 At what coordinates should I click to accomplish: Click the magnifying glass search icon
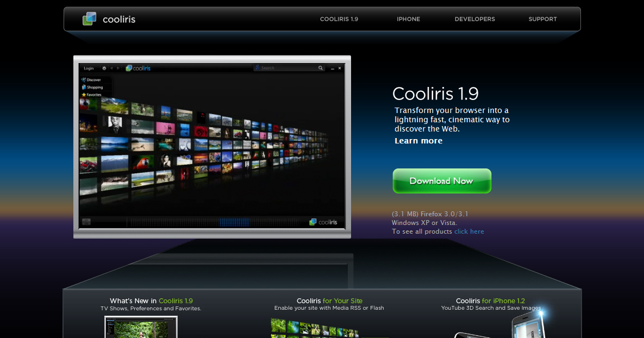tap(321, 68)
